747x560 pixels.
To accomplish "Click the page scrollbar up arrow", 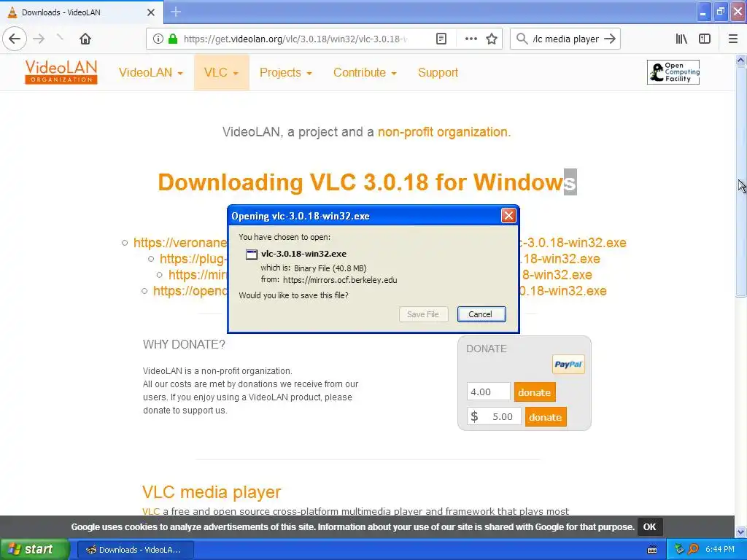I will click(x=740, y=60).
